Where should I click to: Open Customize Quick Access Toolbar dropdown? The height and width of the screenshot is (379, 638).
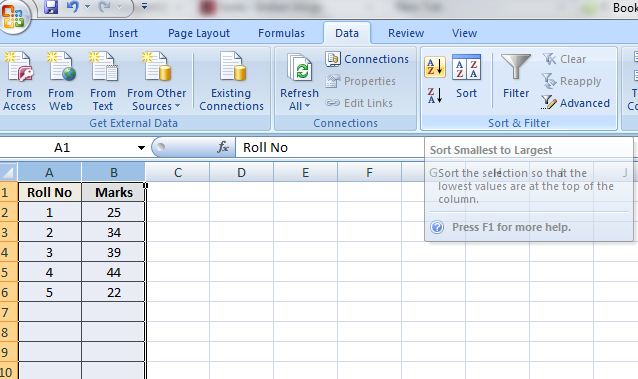pyautogui.click(x=144, y=7)
